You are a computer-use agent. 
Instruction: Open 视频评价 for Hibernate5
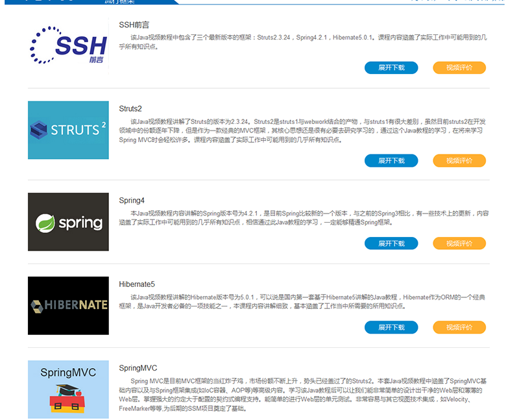click(x=459, y=327)
